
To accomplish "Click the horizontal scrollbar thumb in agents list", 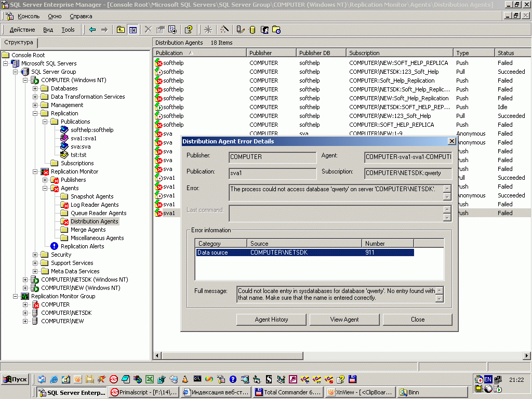I will click(x=232, y=355).
